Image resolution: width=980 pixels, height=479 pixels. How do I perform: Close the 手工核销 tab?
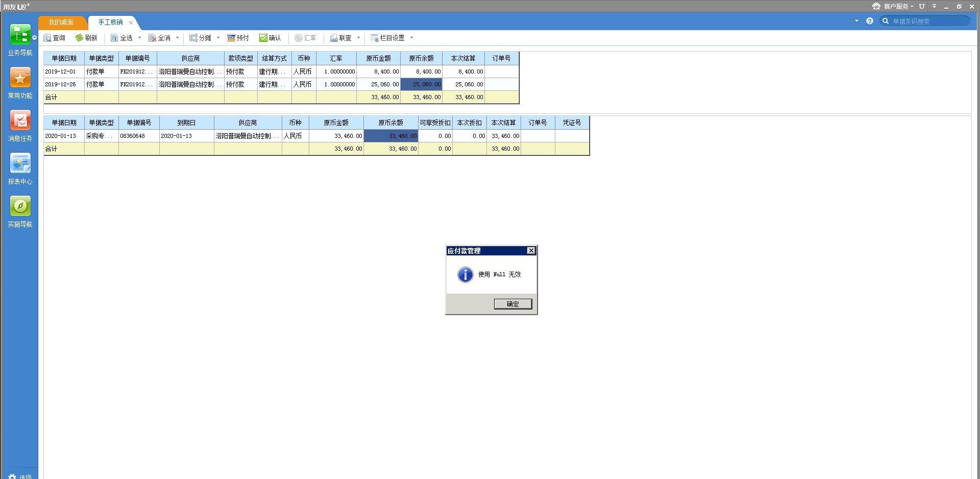[x=131, y=22]
